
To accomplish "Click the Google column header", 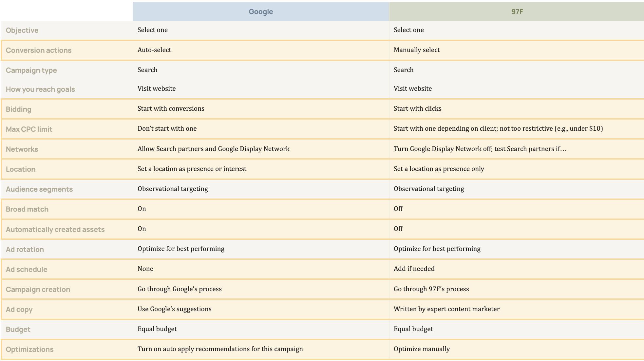I will tap(261, 11).
